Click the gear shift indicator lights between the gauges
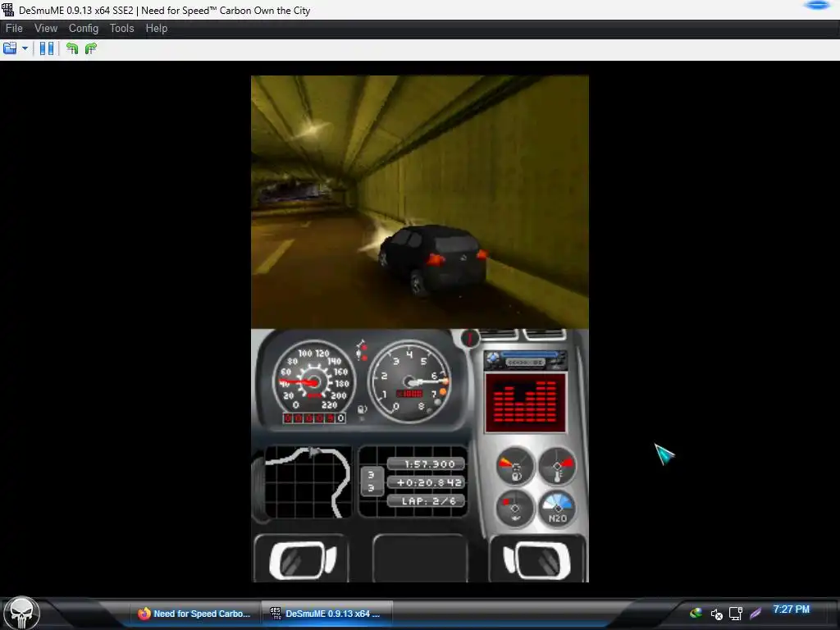The image size is (840, 630). (x=362, y=350)
